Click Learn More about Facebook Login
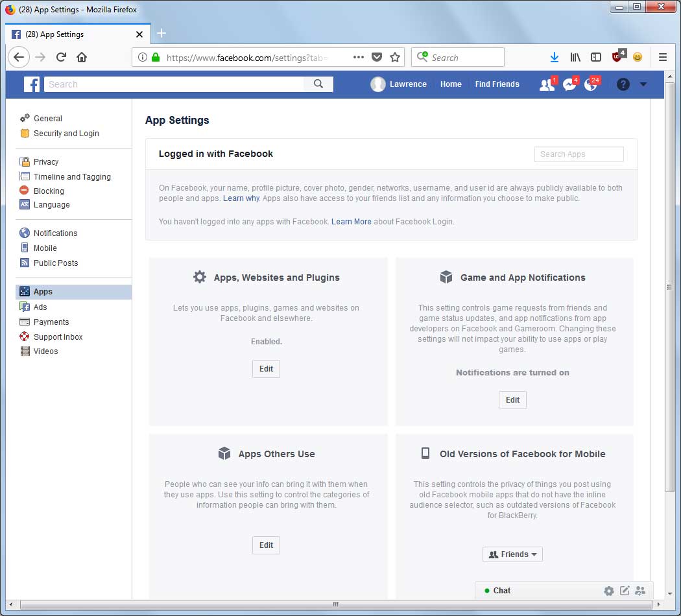 coord(352,222)
